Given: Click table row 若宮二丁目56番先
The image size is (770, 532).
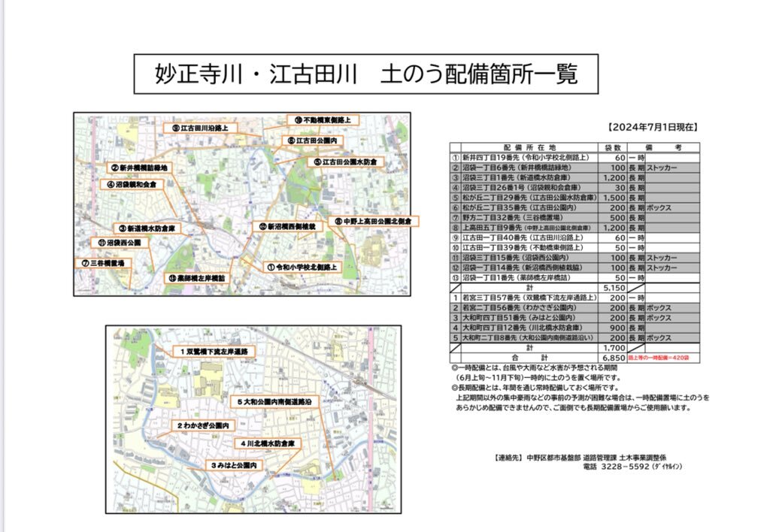Looking at the screenshot, I should (x=574, y=308).
